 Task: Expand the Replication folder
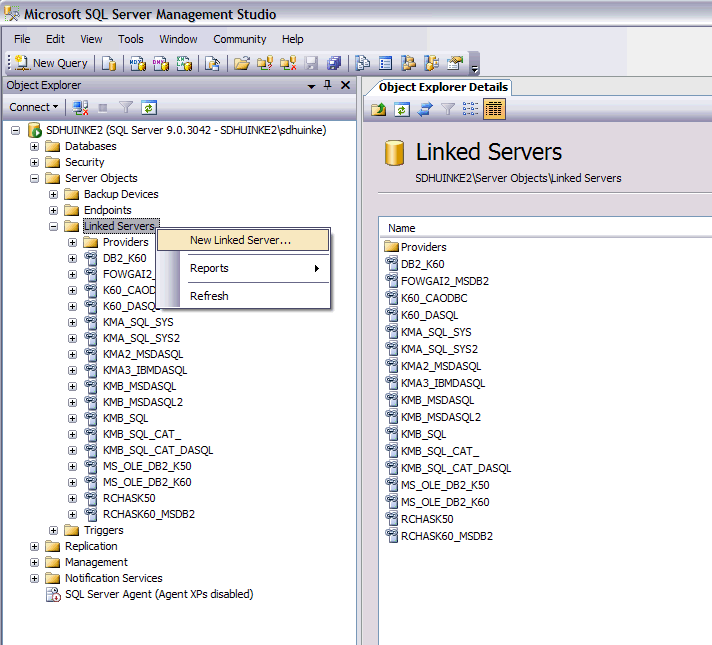click(35, 546)
